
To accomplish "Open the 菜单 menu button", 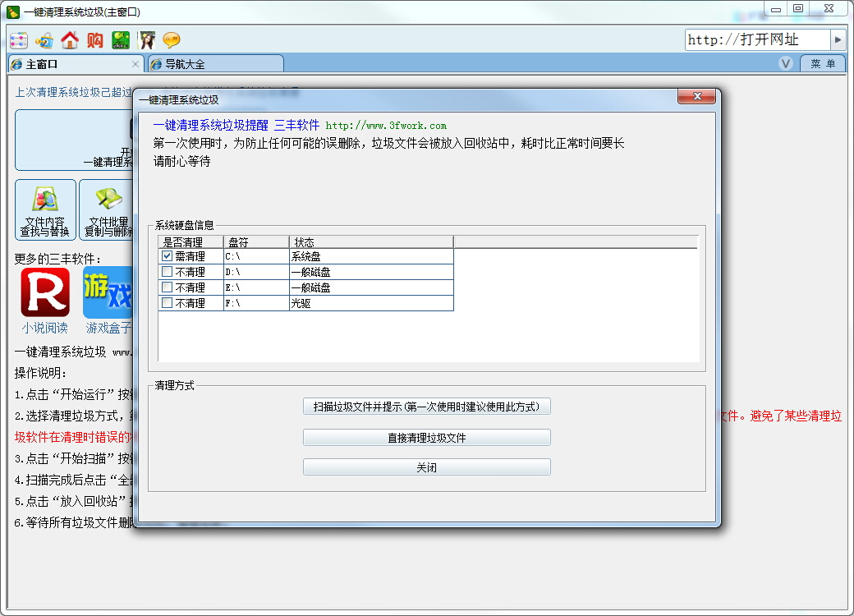I will [823, 63].
